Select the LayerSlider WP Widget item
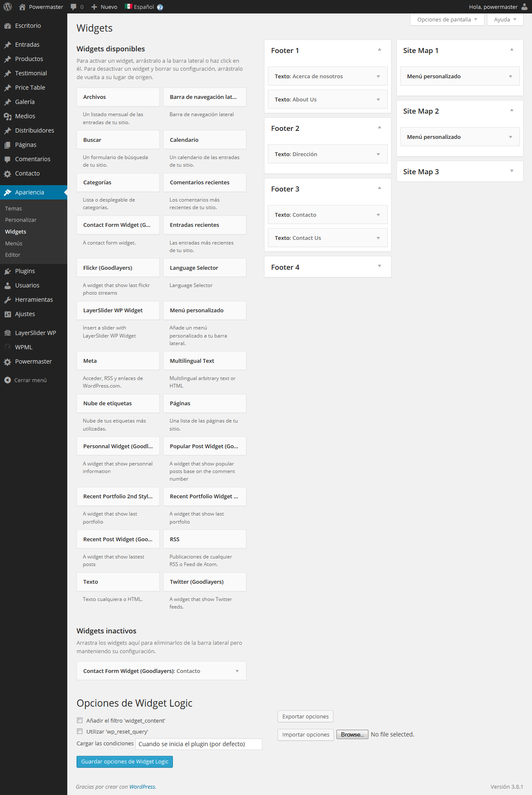The height and width of the screenshot is (795, 532). [x=118, y=310]
